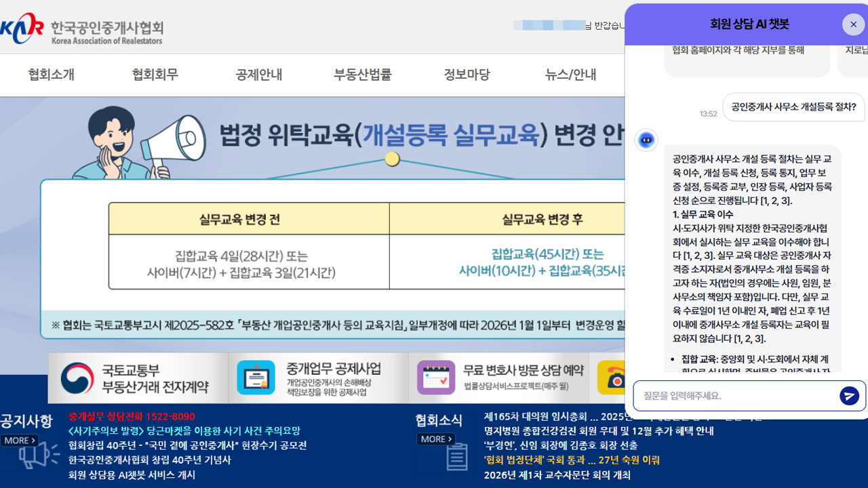Click the 무료 변호사 방문 상담 calendar icon

click(x=435, y=378)
